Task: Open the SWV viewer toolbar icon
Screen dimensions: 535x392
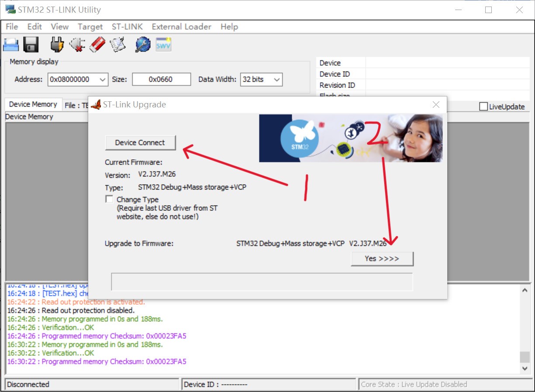Action: tap(163, 44)
